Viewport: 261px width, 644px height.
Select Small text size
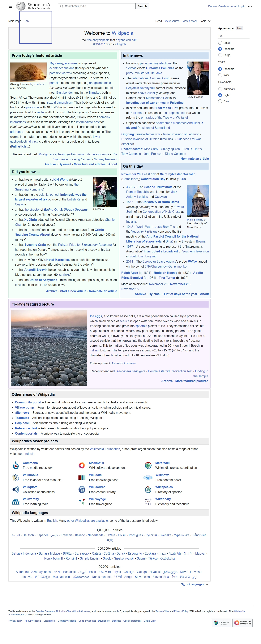click(x=220, y=43)
